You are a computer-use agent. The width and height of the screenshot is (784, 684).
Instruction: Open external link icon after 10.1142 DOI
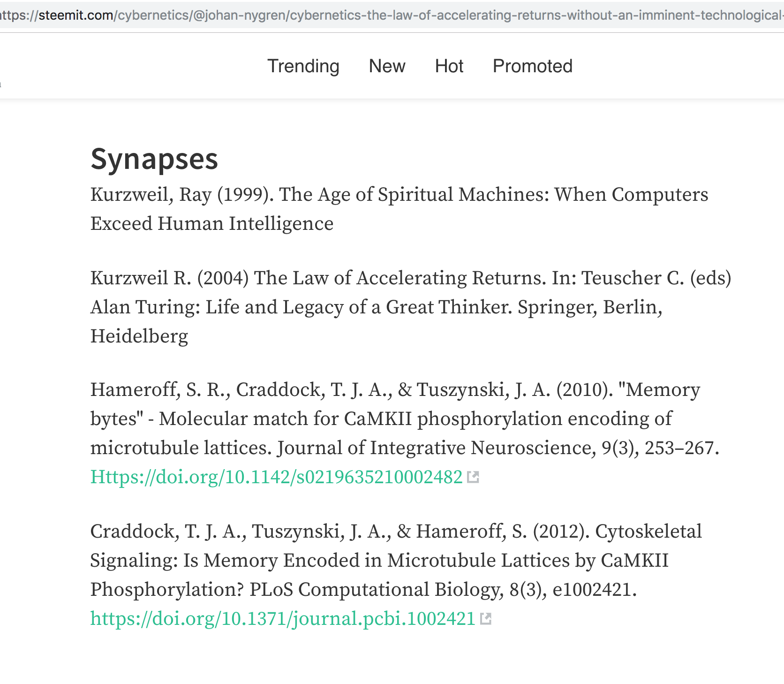473,477
